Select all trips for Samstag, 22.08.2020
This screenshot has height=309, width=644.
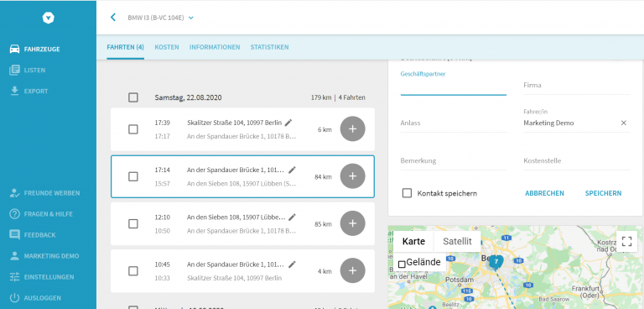click(133, 97)
